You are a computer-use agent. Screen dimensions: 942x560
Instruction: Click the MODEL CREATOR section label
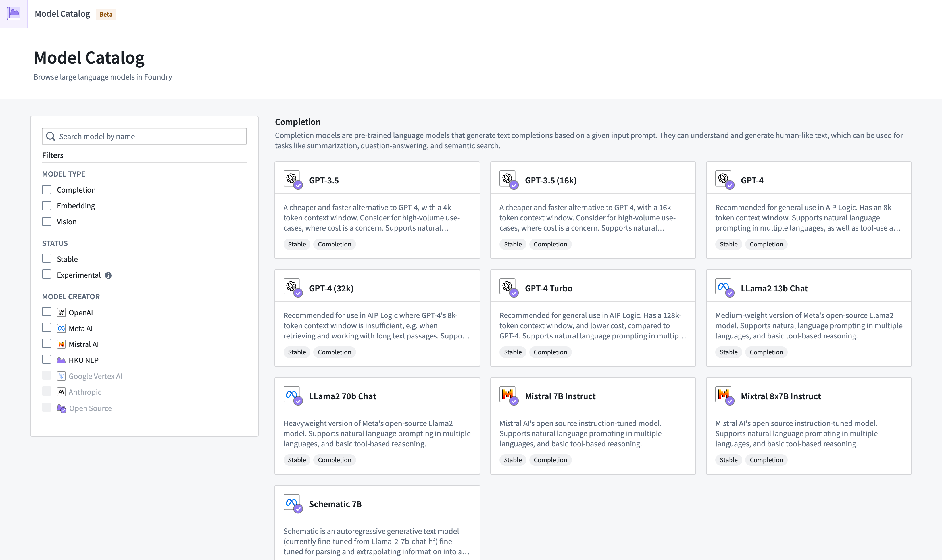71,296
